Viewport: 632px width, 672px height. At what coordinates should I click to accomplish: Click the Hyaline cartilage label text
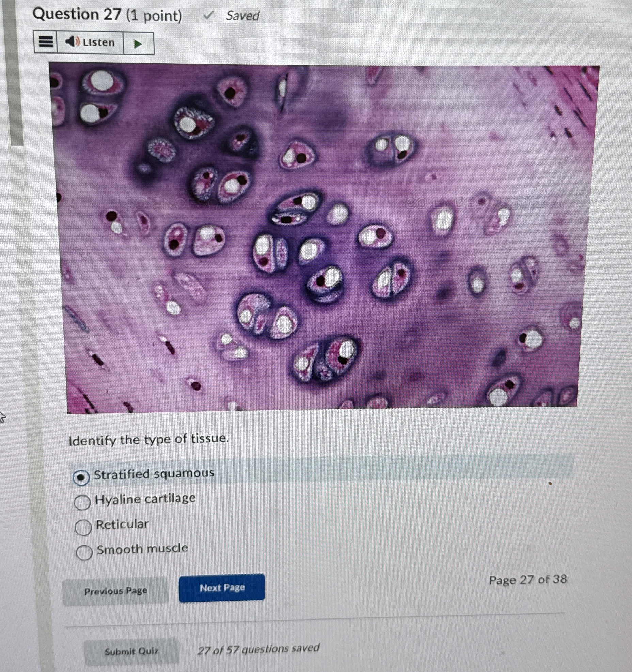tap(145, 499)
